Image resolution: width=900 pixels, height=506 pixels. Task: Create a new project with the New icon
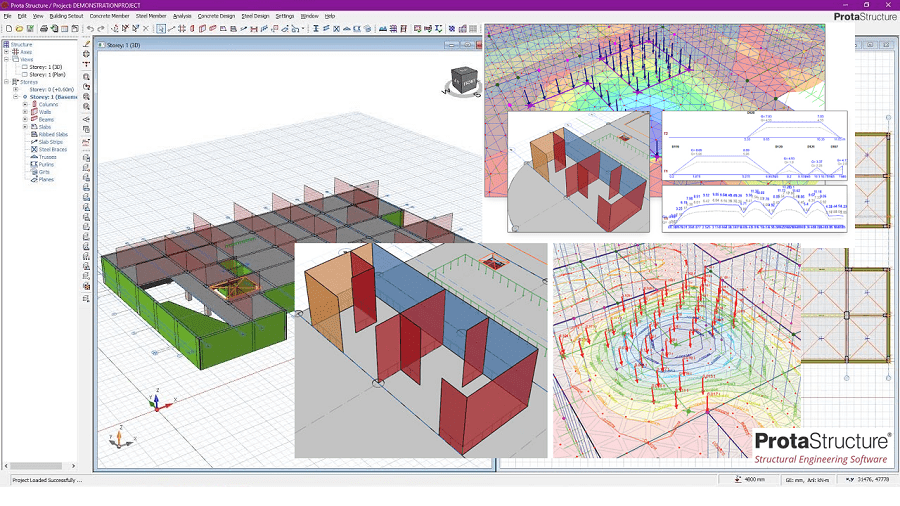9,29
